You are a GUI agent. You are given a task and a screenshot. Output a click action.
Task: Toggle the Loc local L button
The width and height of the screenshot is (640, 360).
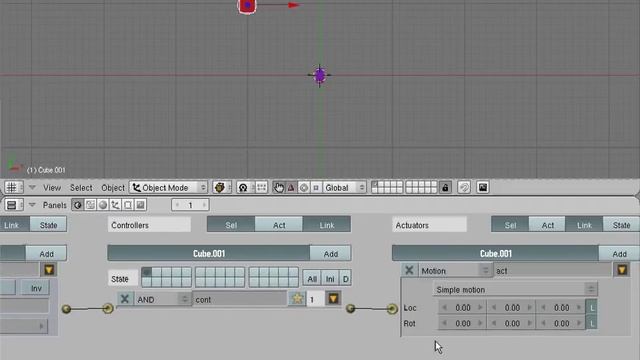(x=591, y=307)
